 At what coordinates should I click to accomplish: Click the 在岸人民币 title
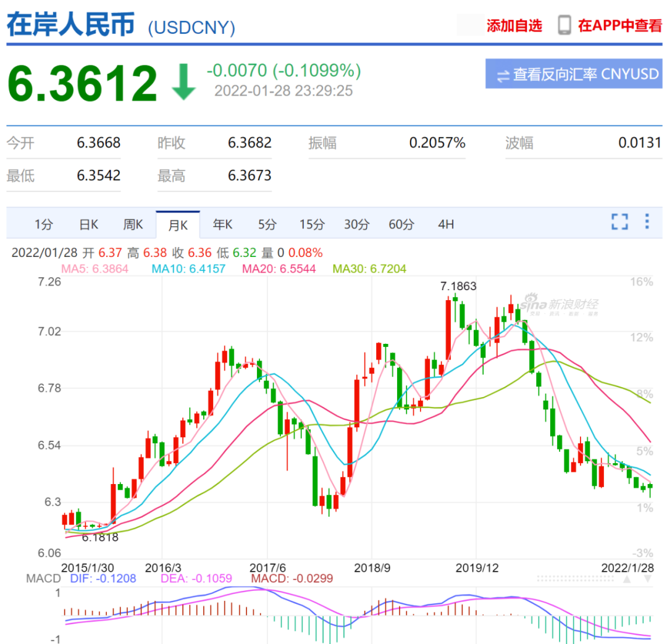(x=71, y=24)
